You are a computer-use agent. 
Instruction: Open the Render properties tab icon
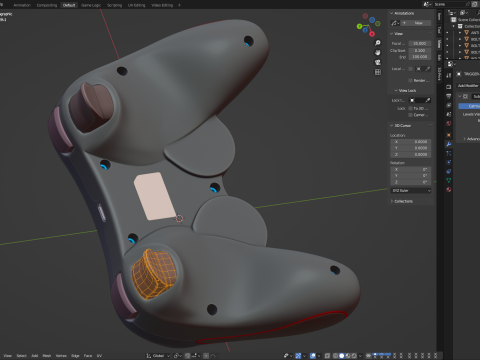pos(449,87)
